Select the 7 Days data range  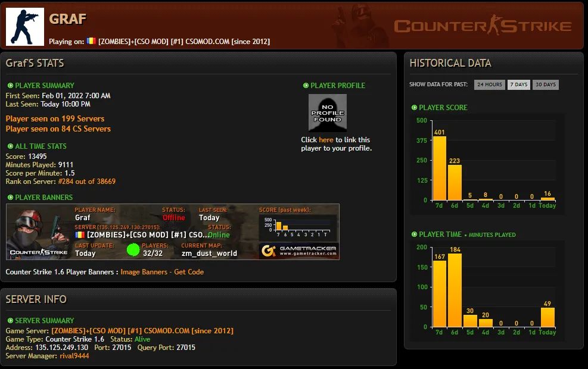[519, 85]
